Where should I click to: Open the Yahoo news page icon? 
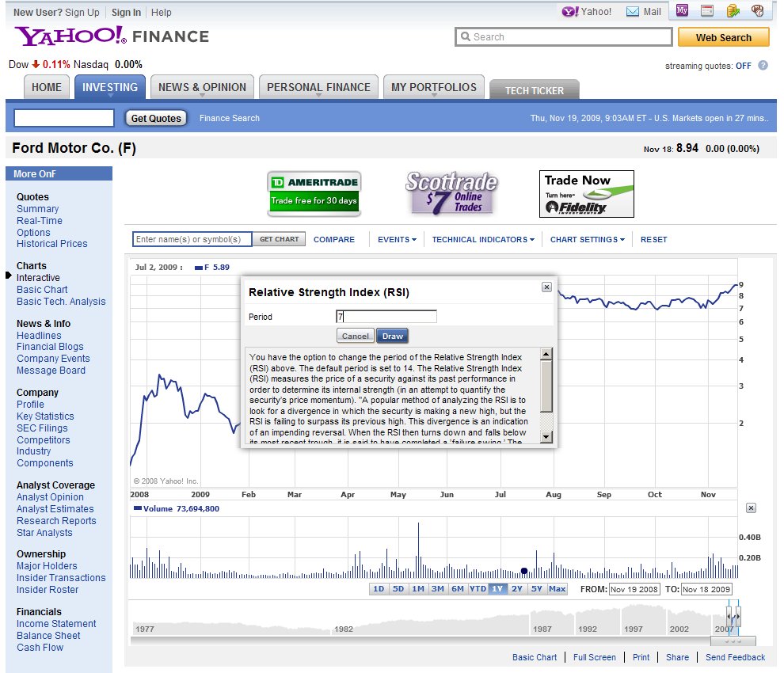click(x=707, y=11)
